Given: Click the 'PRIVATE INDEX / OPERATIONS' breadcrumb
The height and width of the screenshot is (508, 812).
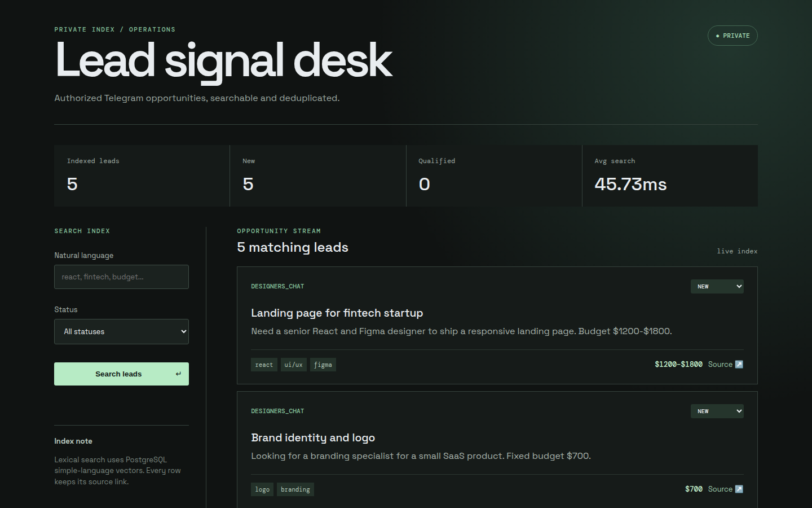Looking at the screenshot, I should [x=114, y=29].
